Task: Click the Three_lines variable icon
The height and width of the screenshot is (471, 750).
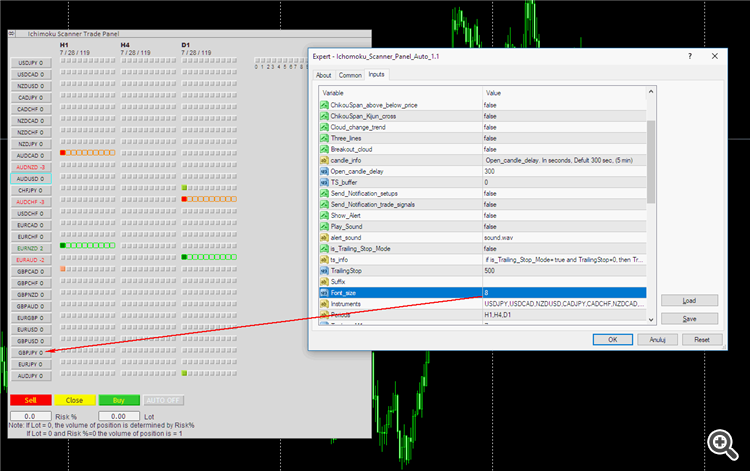Action: (x=324, y=138)
